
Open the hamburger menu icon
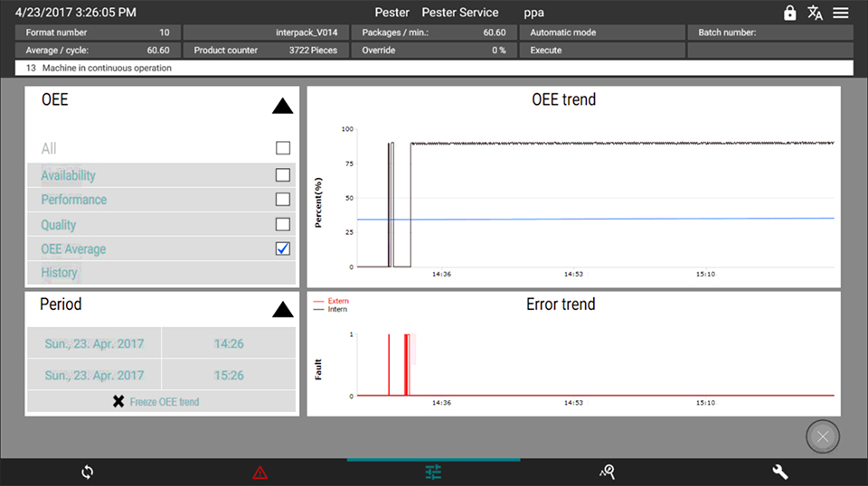pyautogui.click(x=841, y=13)
